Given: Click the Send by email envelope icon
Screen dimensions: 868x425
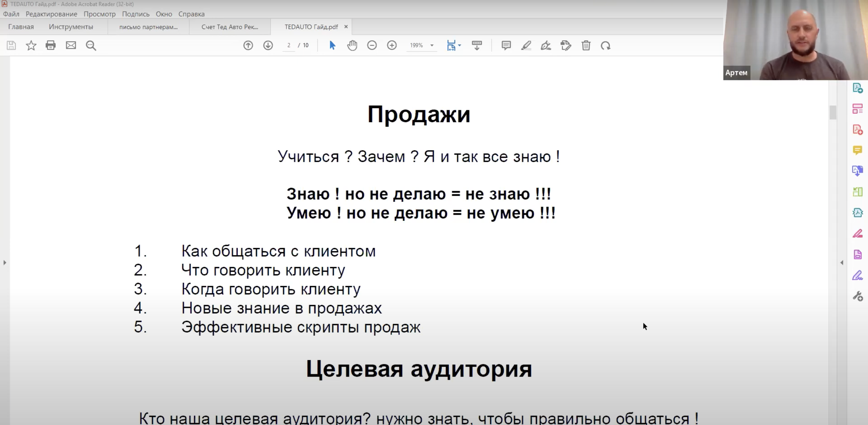Looking at the screenshot, I should click(x=71, y=45).
